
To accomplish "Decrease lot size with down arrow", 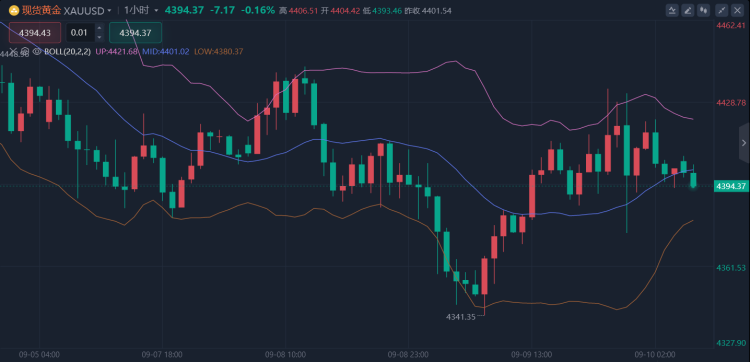I will pyautogui.click(x=99, y=37).
